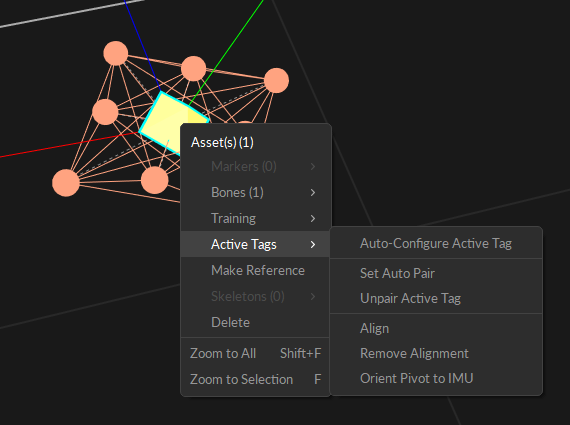The height and width of the screenshot is (425, 570).
Task: Click the bottom-left orange marker sphere
Action: [66, 183]
